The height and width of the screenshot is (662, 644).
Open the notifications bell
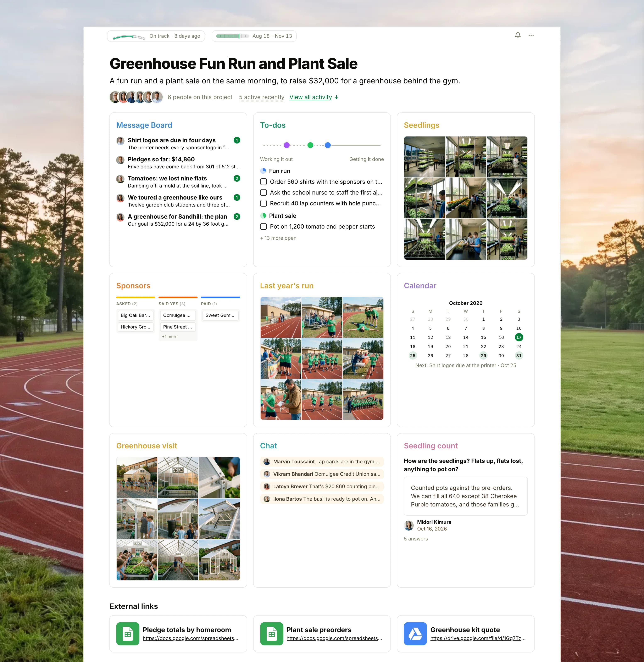518,35
